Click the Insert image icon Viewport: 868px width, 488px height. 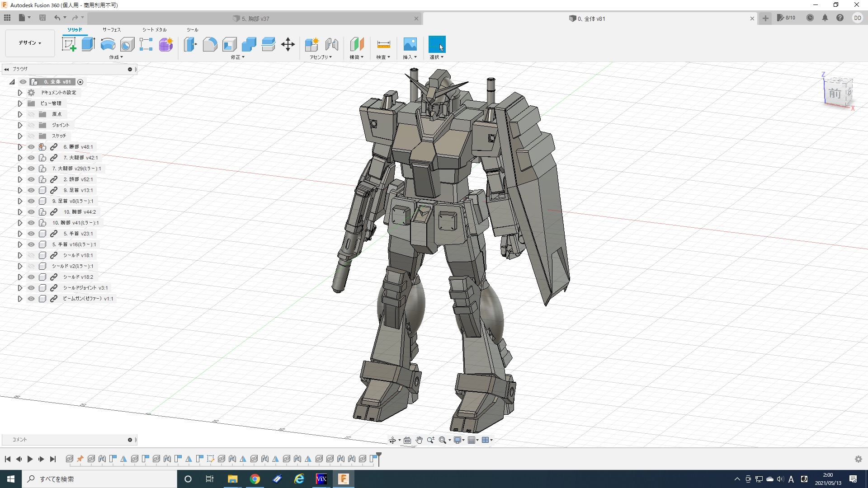pyautogui.click(x=410, y=44)
